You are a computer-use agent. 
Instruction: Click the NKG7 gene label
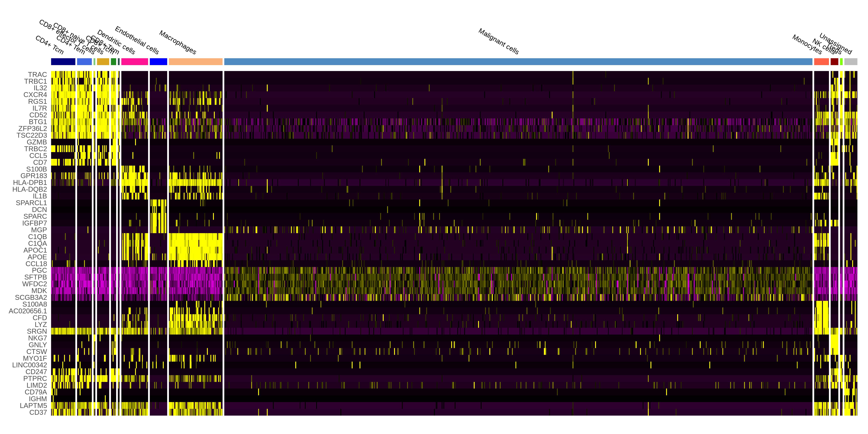pyautogui.click(x=37, y=338)
